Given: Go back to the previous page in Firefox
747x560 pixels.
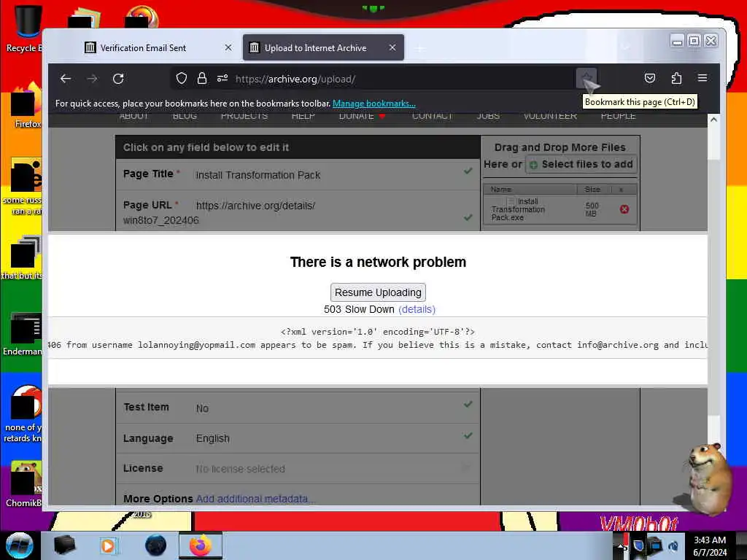Looking at the screenshot, I should point(66,79).
